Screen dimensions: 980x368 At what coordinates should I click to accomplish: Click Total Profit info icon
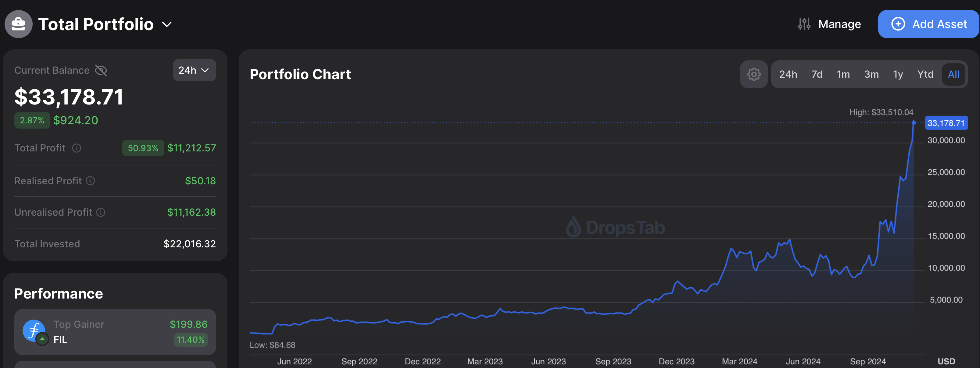coord(77,148)
